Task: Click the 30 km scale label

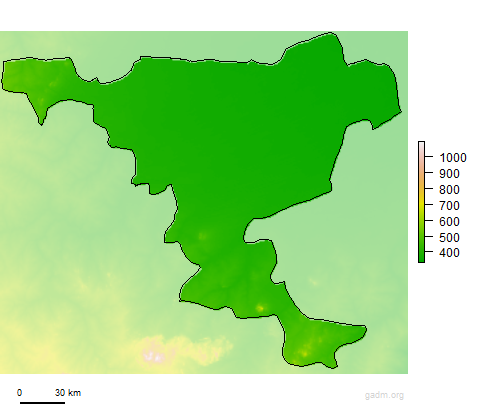Action: (x=68, y=393)
